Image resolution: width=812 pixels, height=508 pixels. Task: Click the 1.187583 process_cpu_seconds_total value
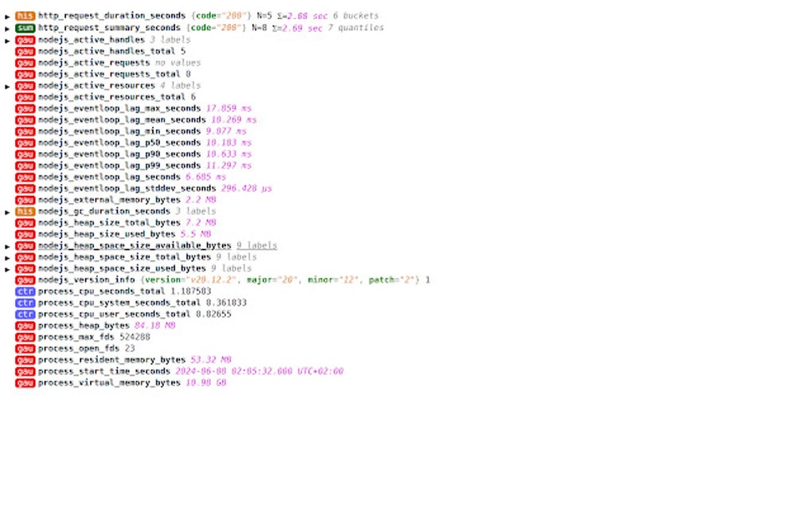pos(190,291)
